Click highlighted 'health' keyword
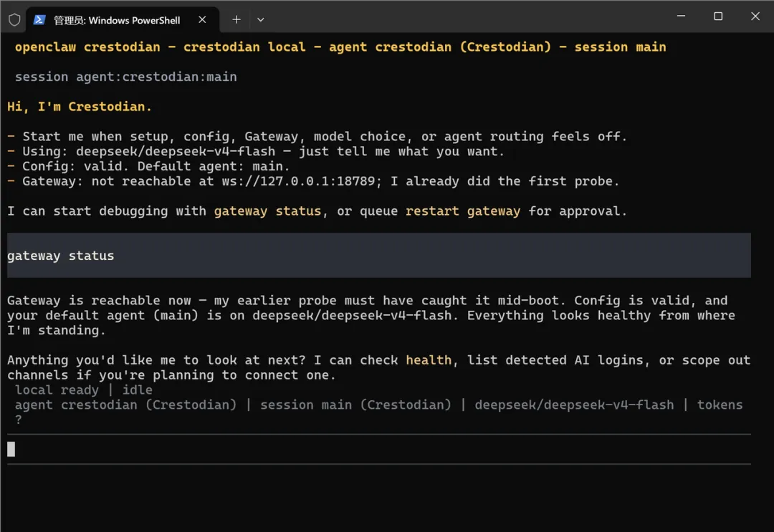 (429, 360)
